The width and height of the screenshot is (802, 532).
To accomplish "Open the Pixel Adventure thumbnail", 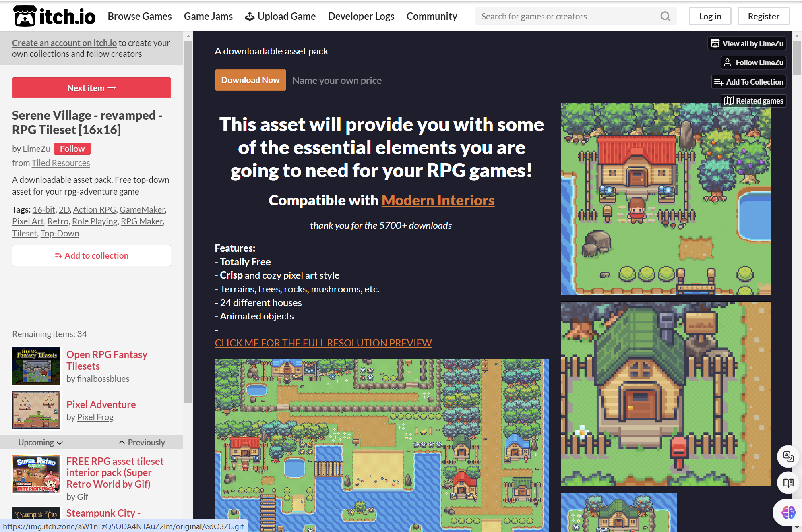I will pos(36,410).
